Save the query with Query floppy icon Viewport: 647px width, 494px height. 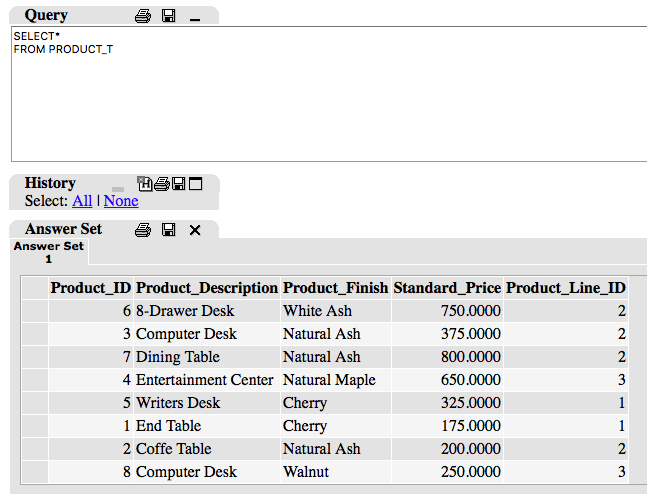(x=169, y=16)
